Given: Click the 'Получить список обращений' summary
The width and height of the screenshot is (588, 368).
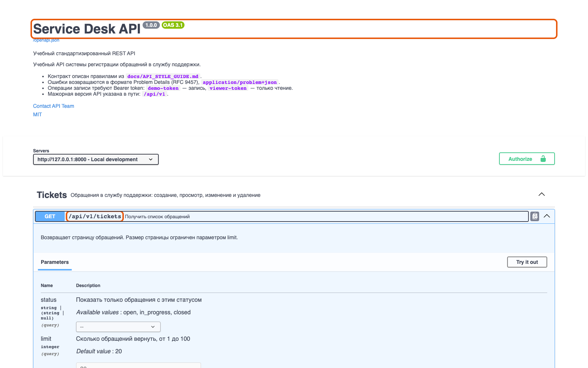Looking at the screenshot, I should click(x=157, y=217).
